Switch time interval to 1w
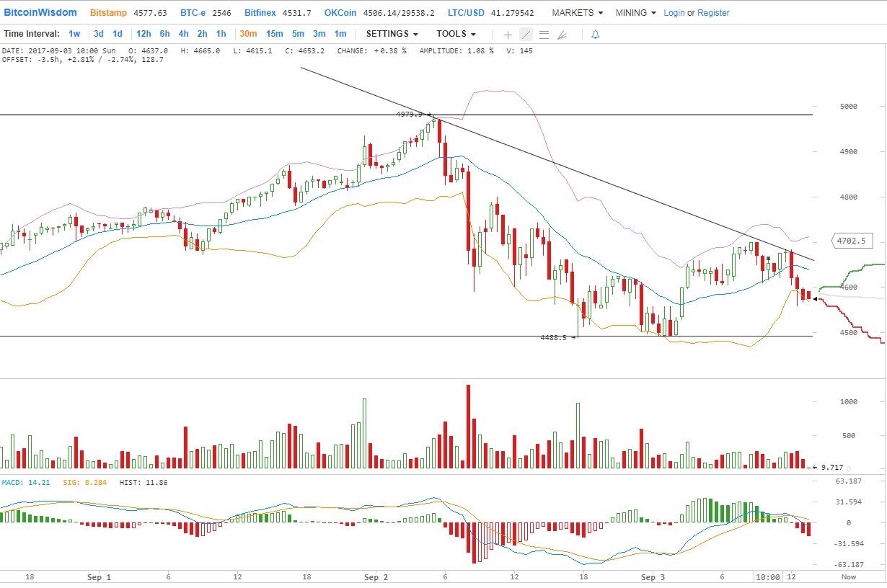Image resolution: width=887 pixels, height=588 pixels. (74, 34)
